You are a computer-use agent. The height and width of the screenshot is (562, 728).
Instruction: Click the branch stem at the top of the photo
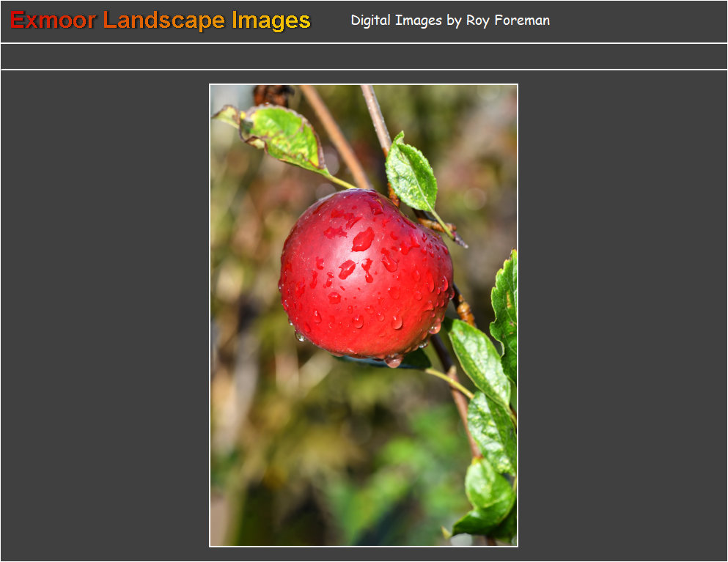click(x=374, y=117)
